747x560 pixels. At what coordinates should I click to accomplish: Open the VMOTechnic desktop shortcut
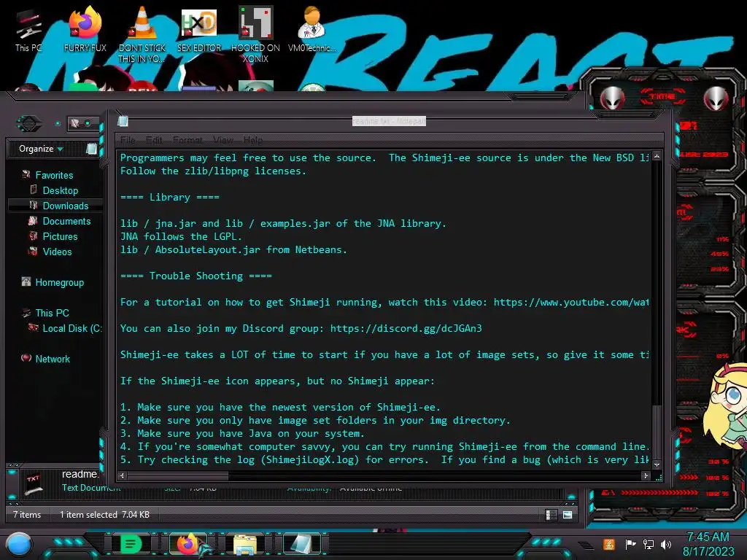[x=311, y=29]
